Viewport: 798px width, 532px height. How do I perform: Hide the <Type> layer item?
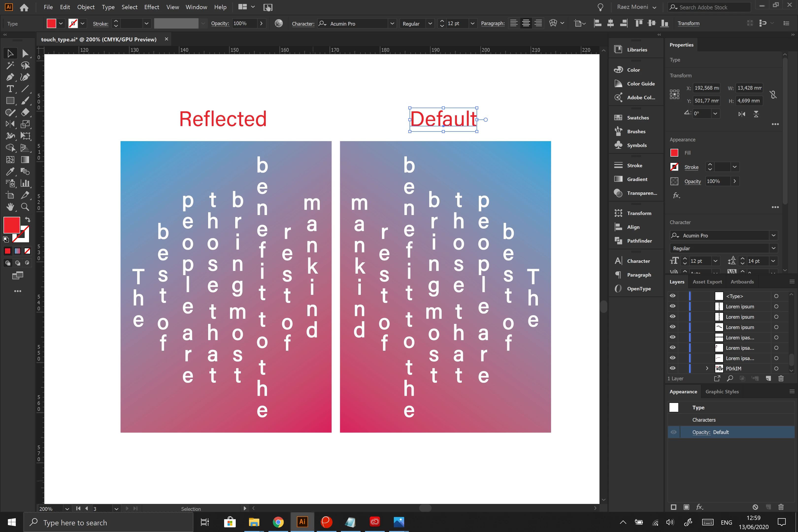pos(672,296)
